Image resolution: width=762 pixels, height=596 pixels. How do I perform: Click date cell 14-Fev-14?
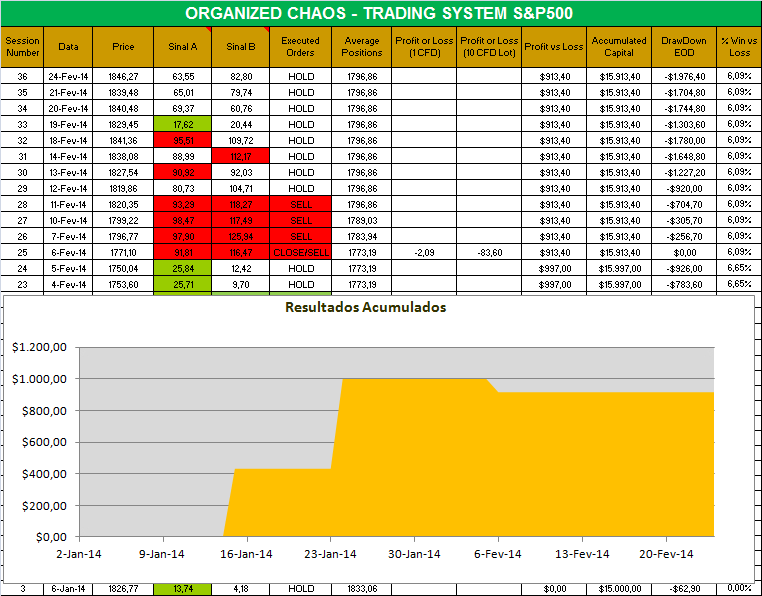point(68,157)
